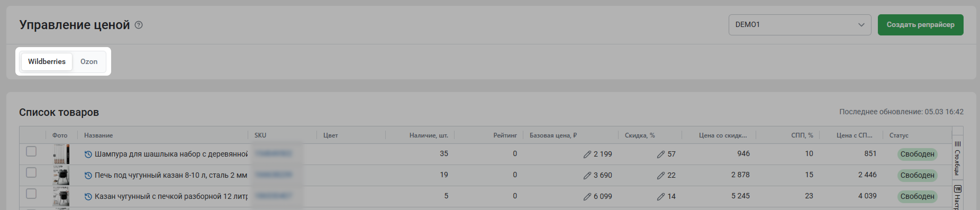Open the DEMO1 account dropdown

799,25
